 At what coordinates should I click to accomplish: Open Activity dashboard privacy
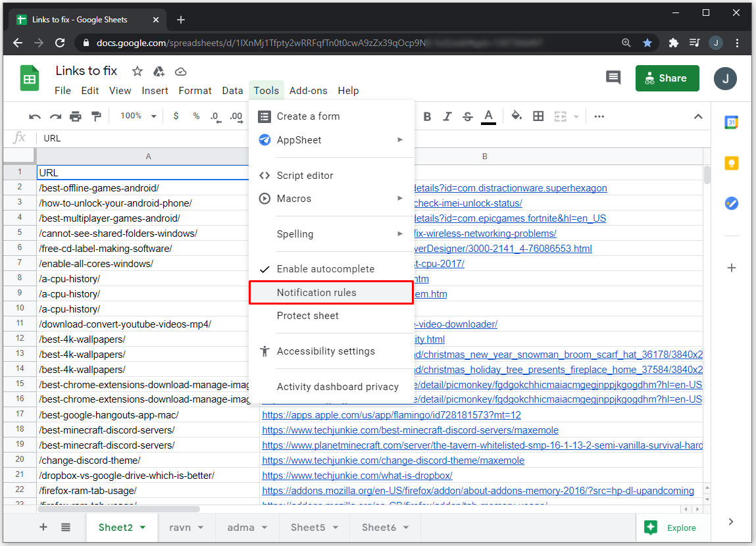click(x=332, y=387)
